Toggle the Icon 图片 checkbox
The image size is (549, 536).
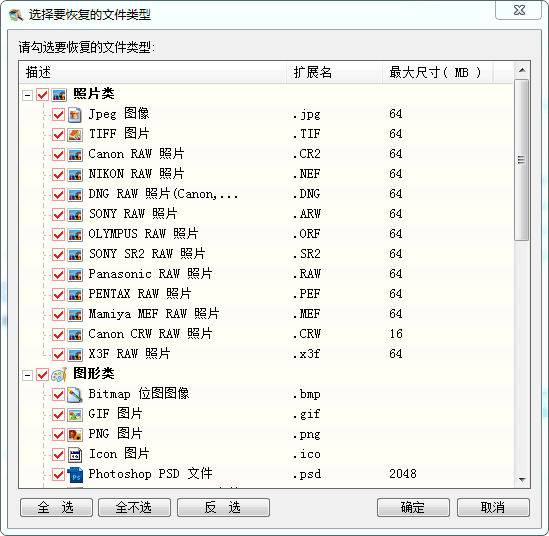[x=58, y=455]
